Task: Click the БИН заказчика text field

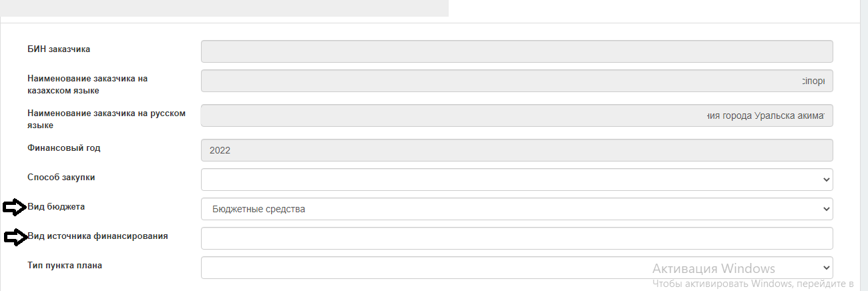Action: [517, 51]
